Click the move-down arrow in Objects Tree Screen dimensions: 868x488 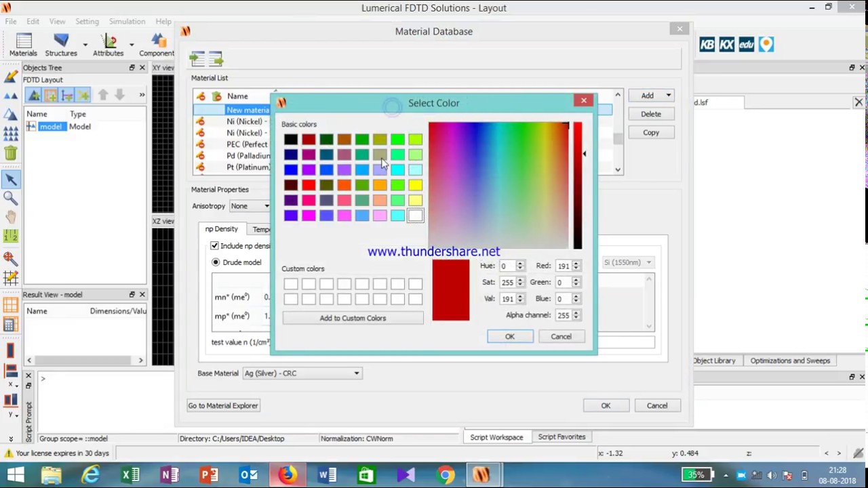point(119,95)
